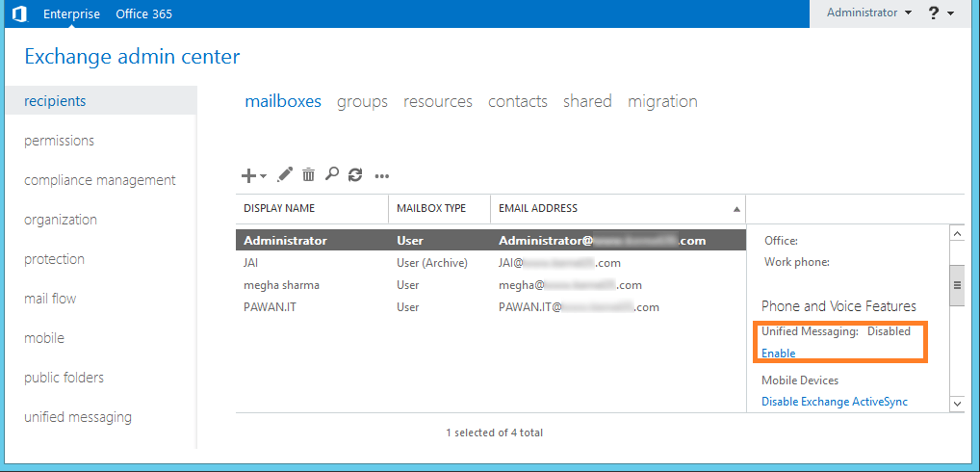Click the PAWAN.IT@ email address cell

[579, 307]
